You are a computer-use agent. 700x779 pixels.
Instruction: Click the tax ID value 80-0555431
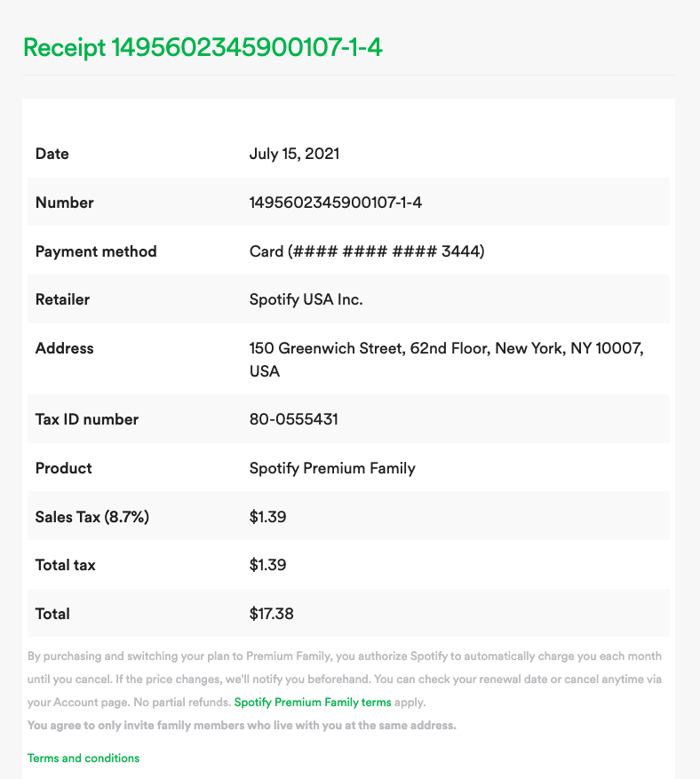point(294,418)
